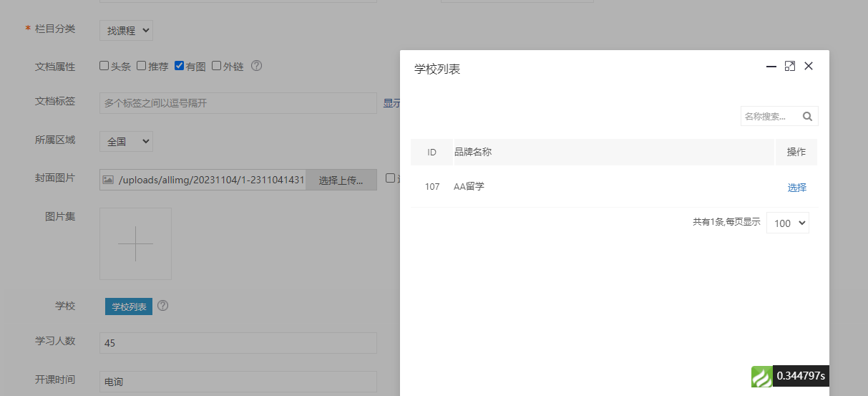Enable the 头条 checkbox
The height and width of the screenshot is (396, 868).
click(104, 66)
